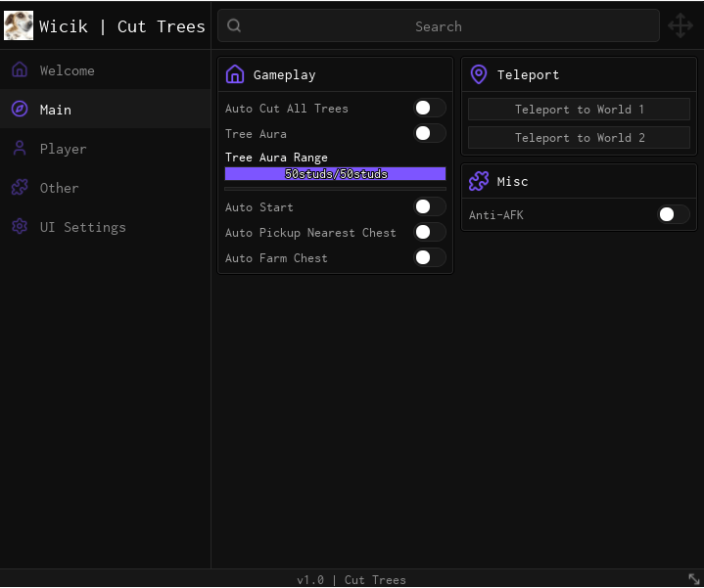
Task: Click the Auto Farm Chest label
Action: (276, 258)
